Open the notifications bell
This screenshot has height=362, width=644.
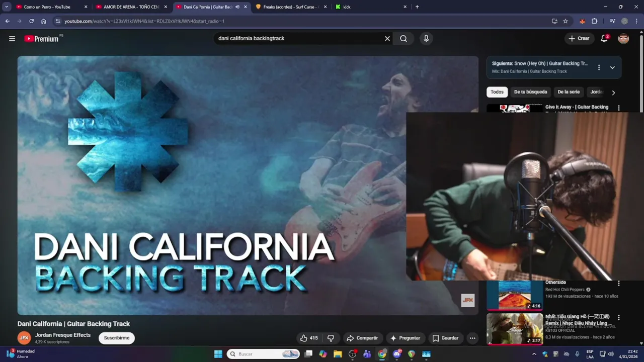(604, 39)
